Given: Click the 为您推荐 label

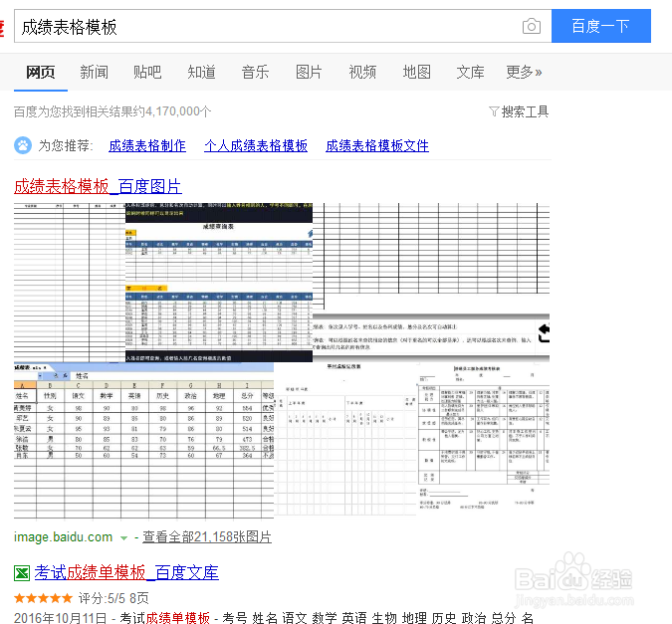Looking at the screenshot, I should (66, 145).
